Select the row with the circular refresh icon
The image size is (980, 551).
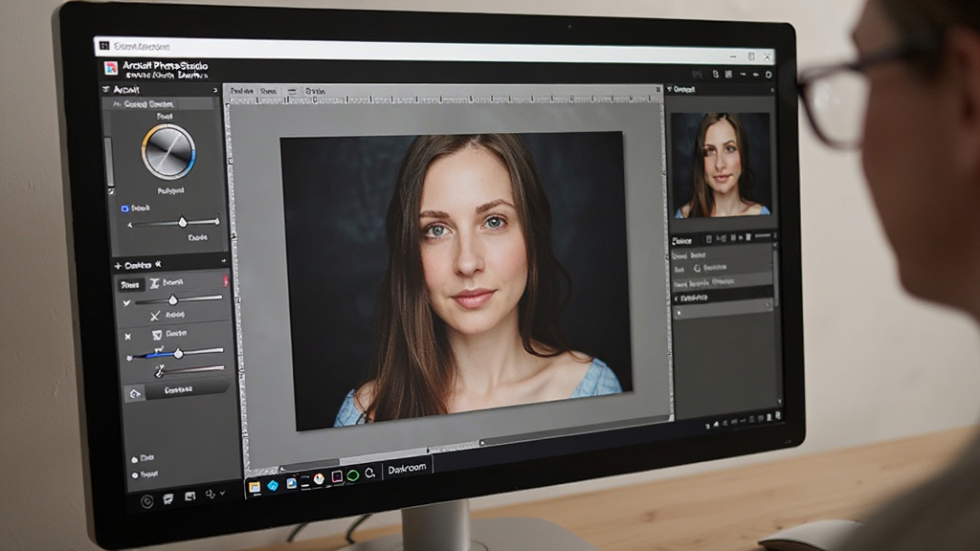pyautogui.click(x=722, y=268)
